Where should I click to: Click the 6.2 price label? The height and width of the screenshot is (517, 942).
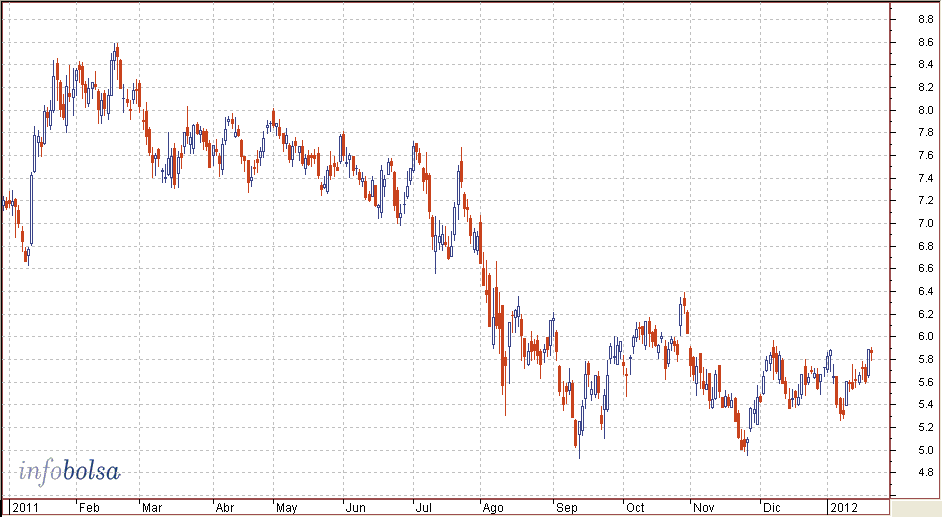point(926,314)
